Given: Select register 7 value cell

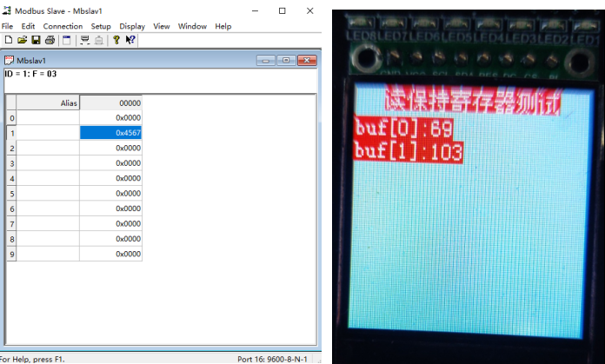Looking at the screenshot, I should pos(110,223).
